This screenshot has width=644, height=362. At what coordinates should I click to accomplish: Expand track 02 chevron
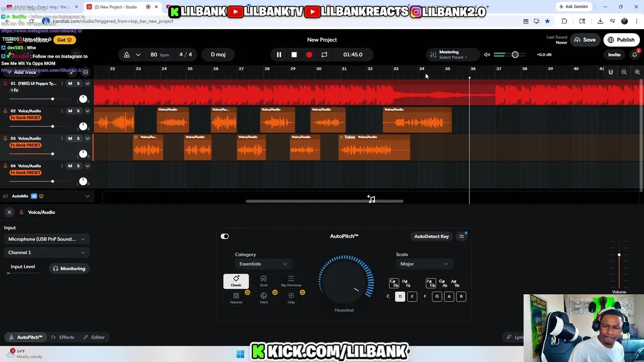click(x=87, y=111)
